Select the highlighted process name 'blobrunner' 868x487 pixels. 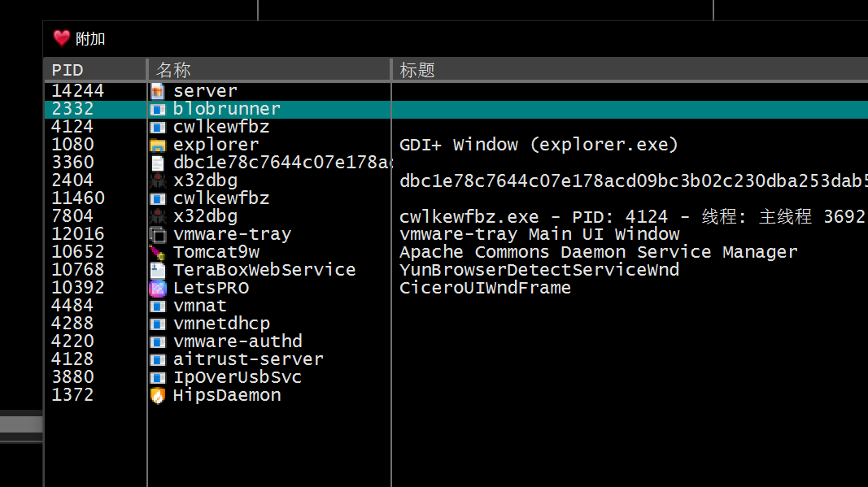pos(227,109)
